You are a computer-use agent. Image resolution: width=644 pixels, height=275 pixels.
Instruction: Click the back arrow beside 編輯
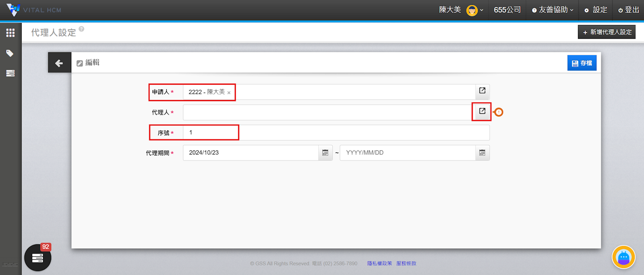(x=59, y=63)
